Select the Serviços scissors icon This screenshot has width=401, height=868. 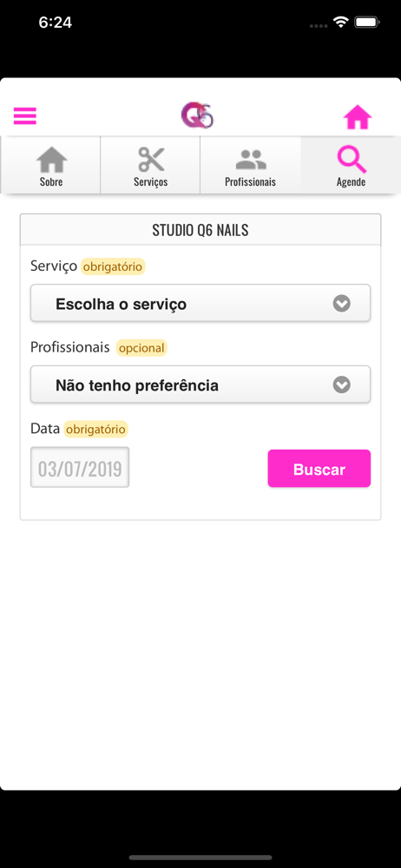tap(151, 160)
